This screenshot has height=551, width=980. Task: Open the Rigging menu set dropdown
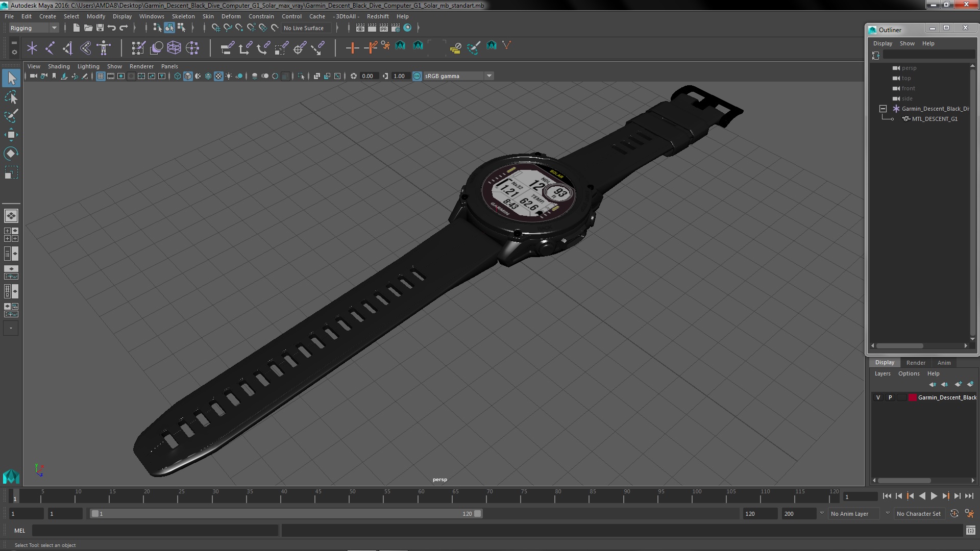pos(33,28)
